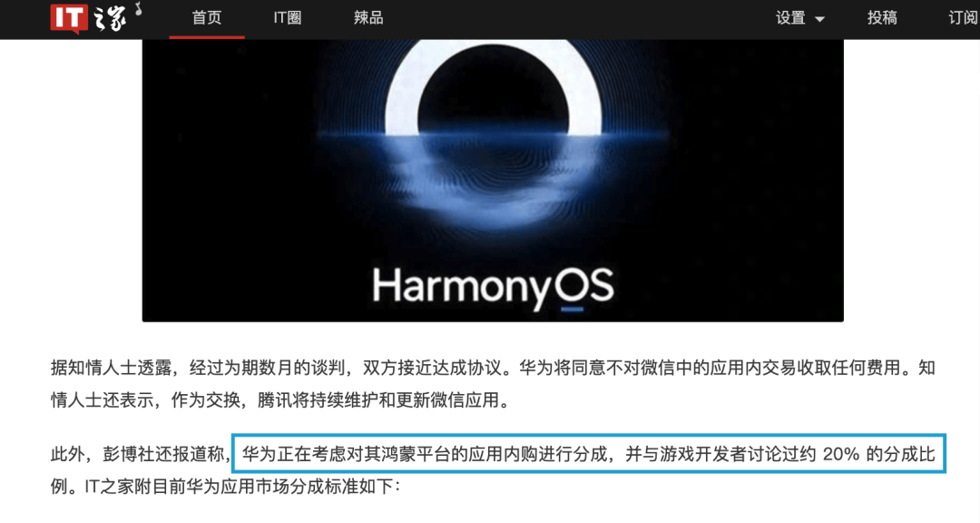The image size is (980, 523).
Task: Click the HarmonyOS wordmark in the banner
Action: tap(493, 287)
